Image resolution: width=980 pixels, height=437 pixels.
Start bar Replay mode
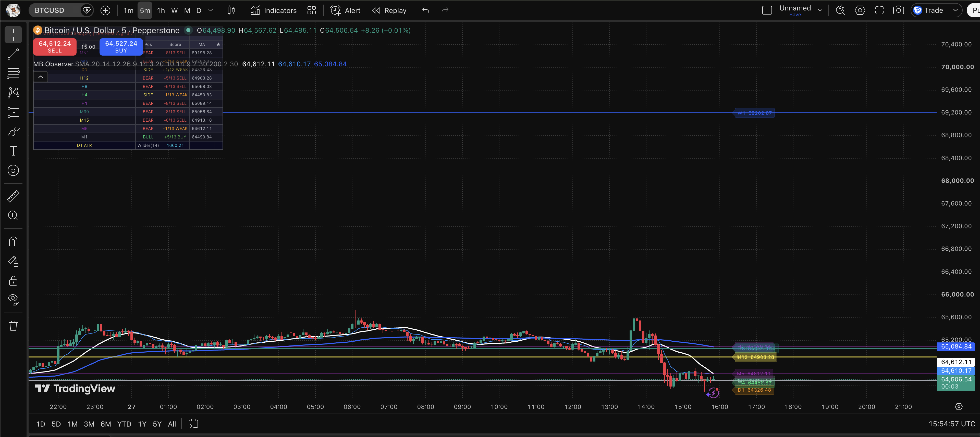pos(389,10)
